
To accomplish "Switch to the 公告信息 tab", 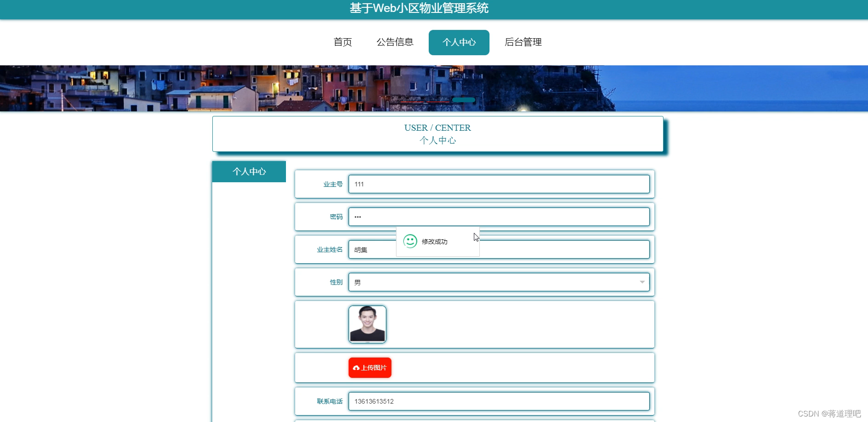I will tap(395, 42).
